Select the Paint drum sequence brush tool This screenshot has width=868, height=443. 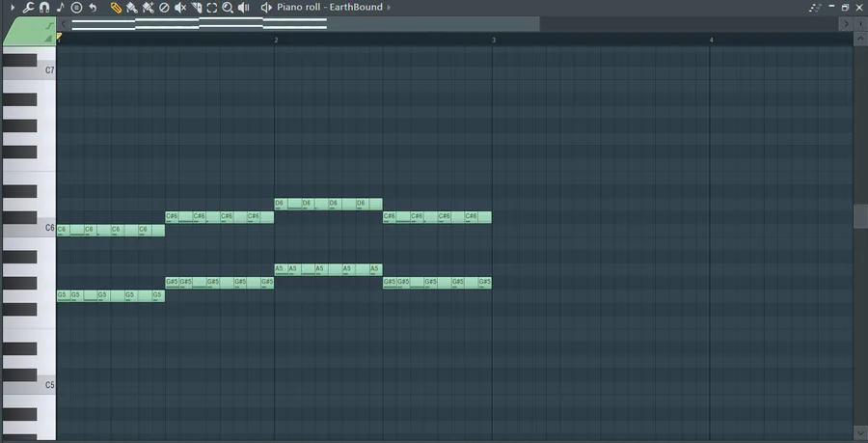pos(148,8)
